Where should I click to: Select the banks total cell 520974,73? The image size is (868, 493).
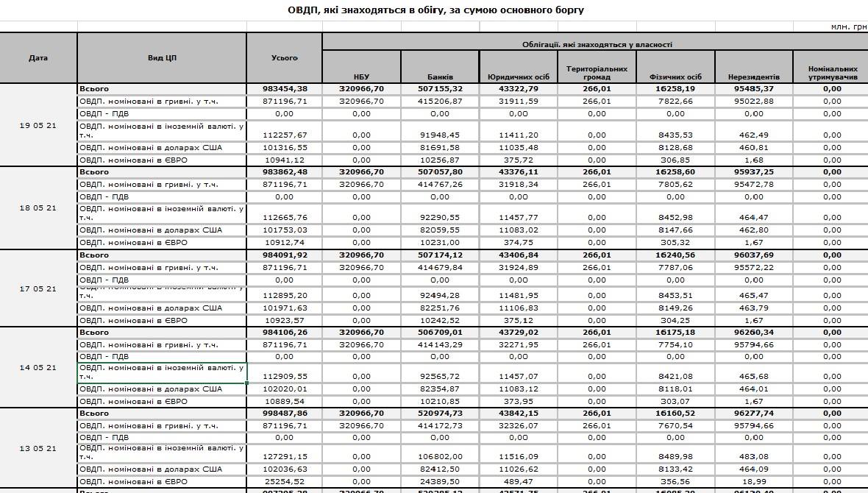click(x=440, y=414)
